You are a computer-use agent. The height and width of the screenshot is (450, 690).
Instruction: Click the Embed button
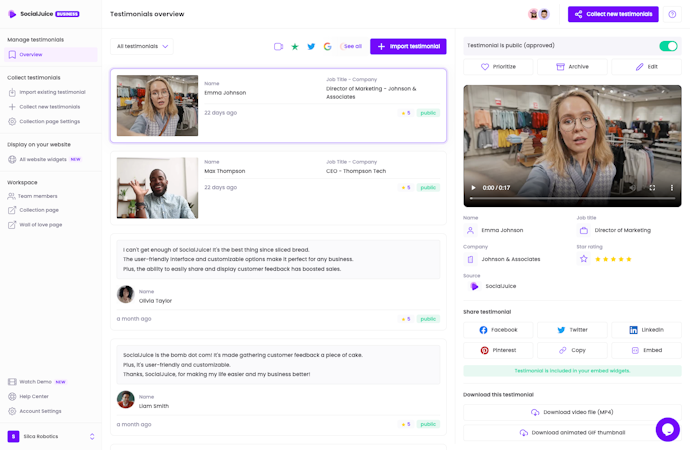pyautogui.click(x=646, y=351)
